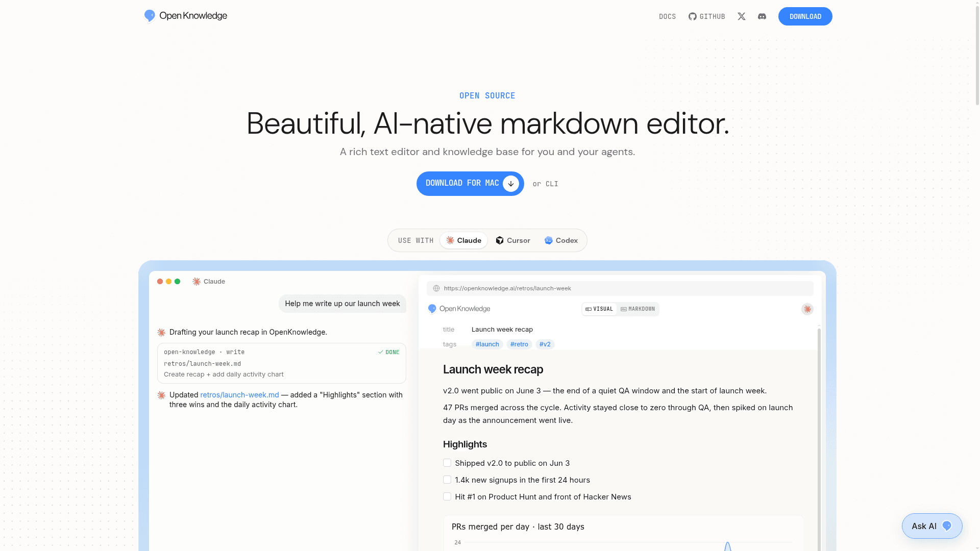Click the Claude icon beside 'Updated retros/launch-week.md'
The height and width of the screenshot is (551, 980).
pyautogui.click(x=161, y=395)
